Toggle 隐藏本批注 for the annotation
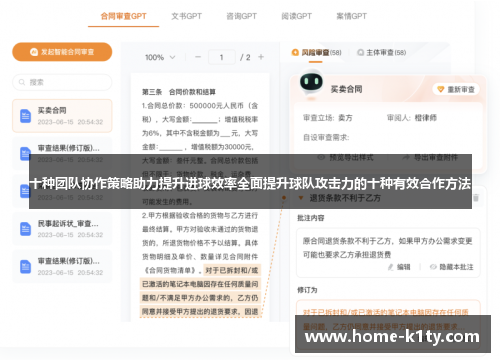500x362 pixels. pos(452,267)
